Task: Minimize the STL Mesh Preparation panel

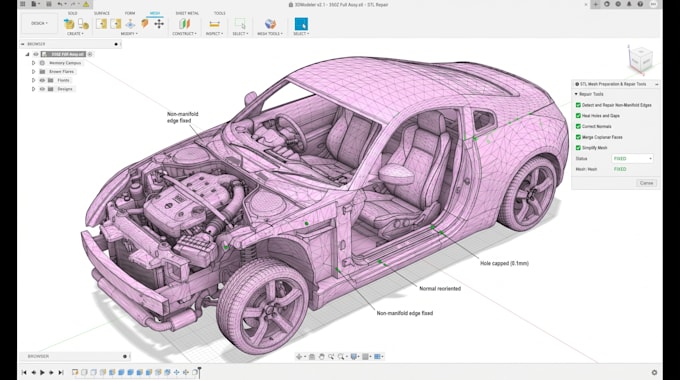Action: 657,84
